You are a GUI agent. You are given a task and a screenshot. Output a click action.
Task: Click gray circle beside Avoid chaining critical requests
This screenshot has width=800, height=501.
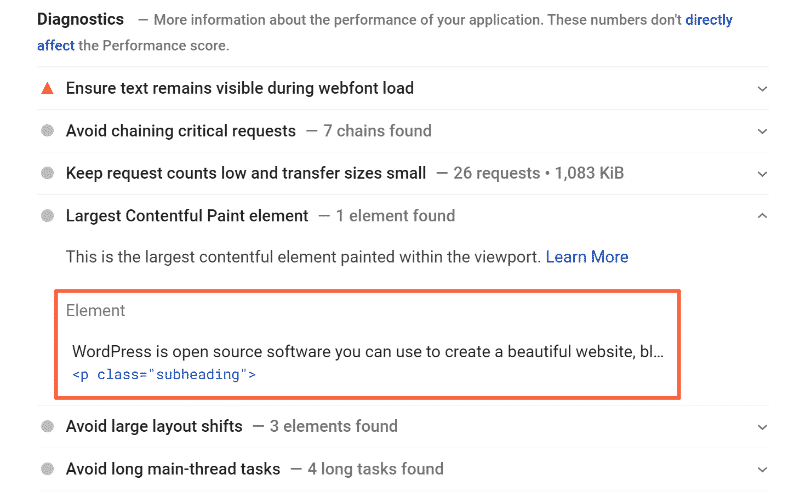pos(47,131)
